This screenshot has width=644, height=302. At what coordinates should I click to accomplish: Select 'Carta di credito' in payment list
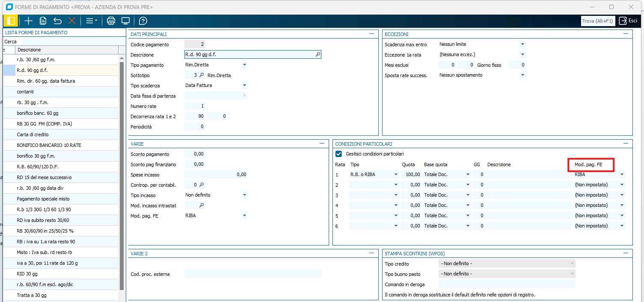pyautogui.click(x=33, y=135)
